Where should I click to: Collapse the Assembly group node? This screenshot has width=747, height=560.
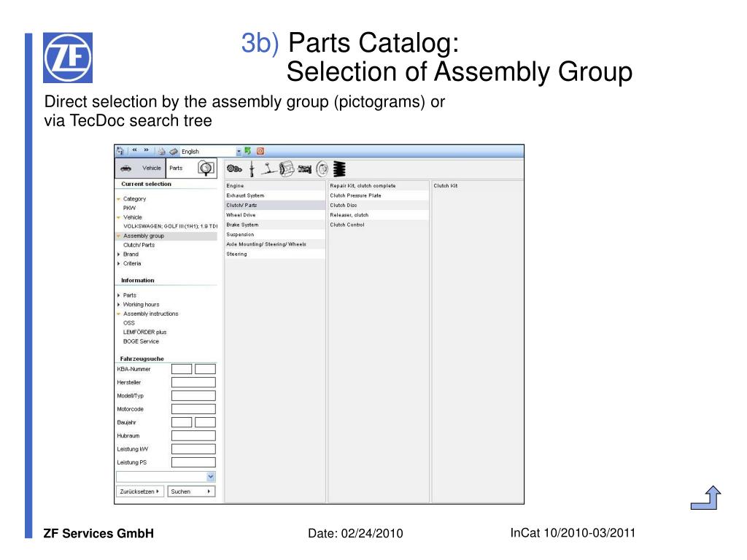click(x=119, y=236)
